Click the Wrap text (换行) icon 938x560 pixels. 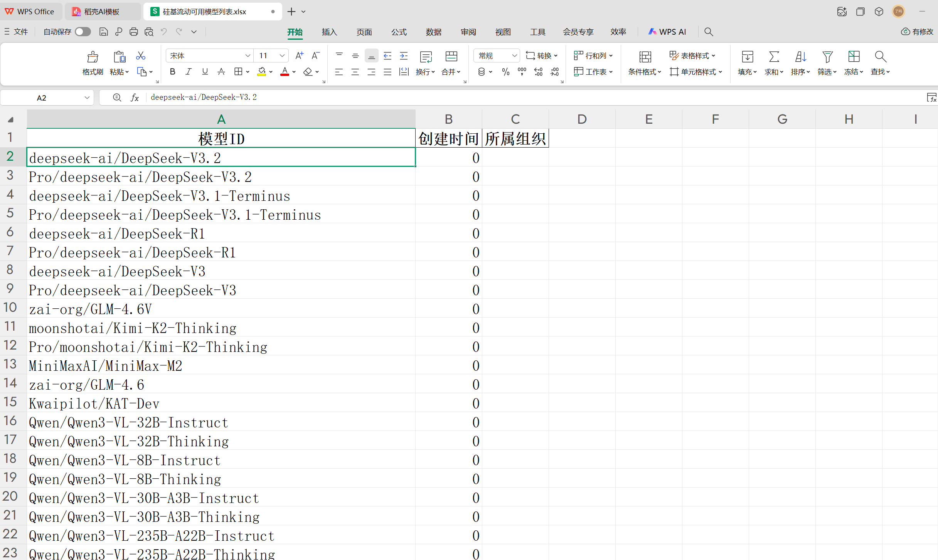426,57
